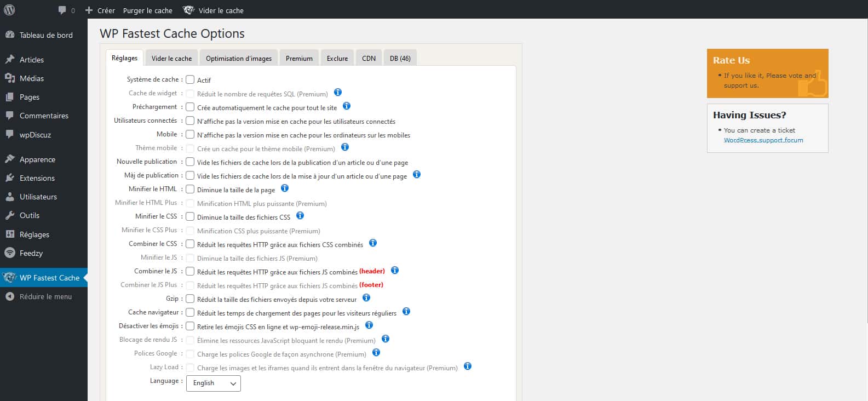Click the Extensions plug icon
This screenshot has height=401, width=868.
point(10,177)
